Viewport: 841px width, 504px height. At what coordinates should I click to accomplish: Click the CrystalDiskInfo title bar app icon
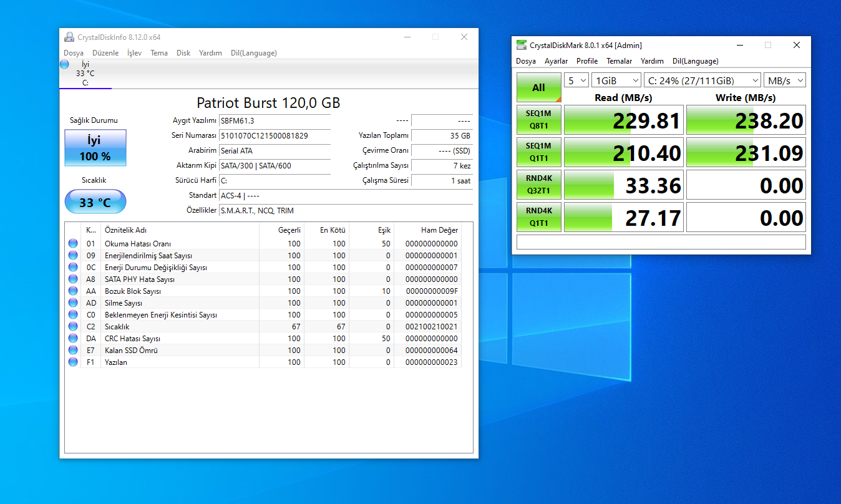(x=69, y=37)
